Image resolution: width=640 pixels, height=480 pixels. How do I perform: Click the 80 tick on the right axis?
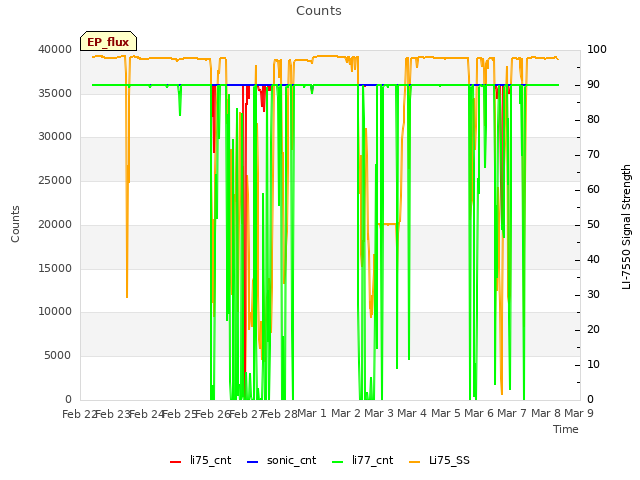point(593,120)
